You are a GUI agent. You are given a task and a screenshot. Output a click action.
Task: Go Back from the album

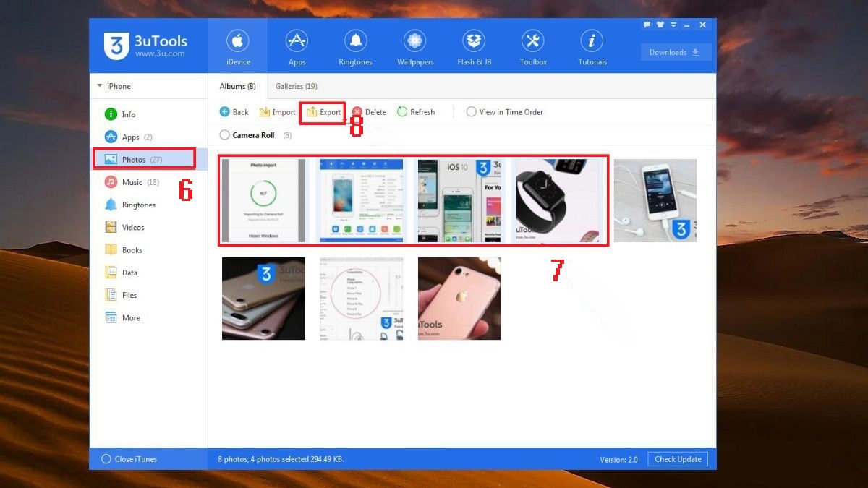click(x=234, y=112)
